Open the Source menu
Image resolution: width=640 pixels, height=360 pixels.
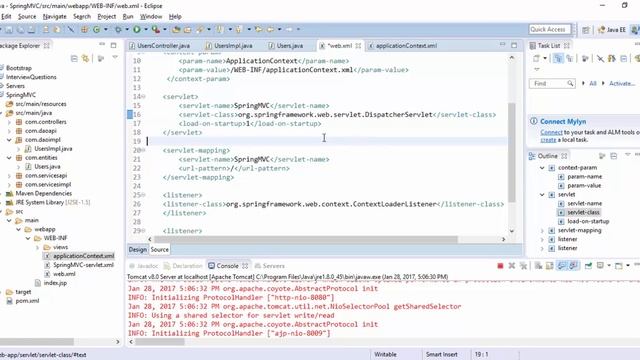click(27, 16)
